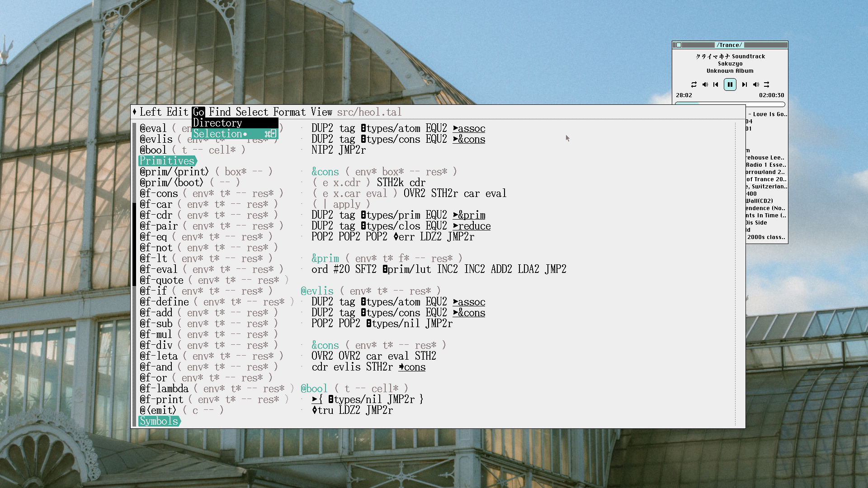This screenshot has width=868, height=488.
Task: Jump to the Primitives section marker
Action: (x=167, y=161)
